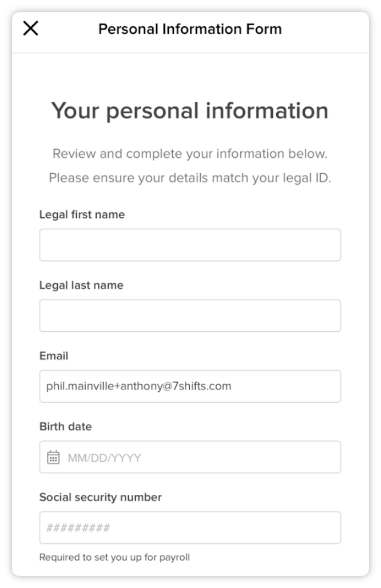Screen dimensions: 381x588
Task: Select the Social security number field
Action: tap(190, 527)
